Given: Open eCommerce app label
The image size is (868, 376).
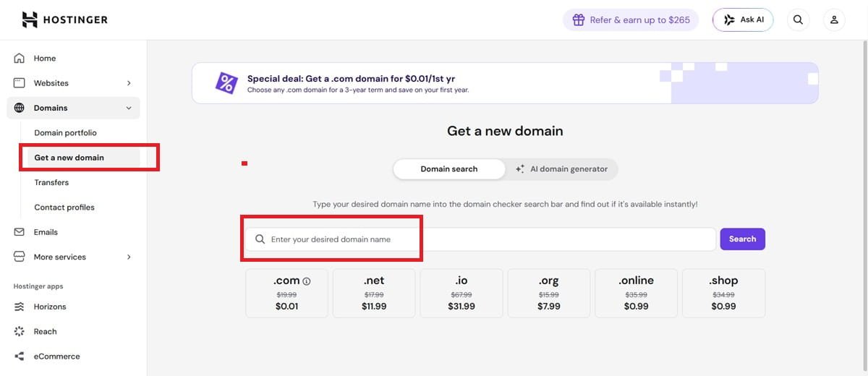Looking at the screenshot, I should pos(56,356).
